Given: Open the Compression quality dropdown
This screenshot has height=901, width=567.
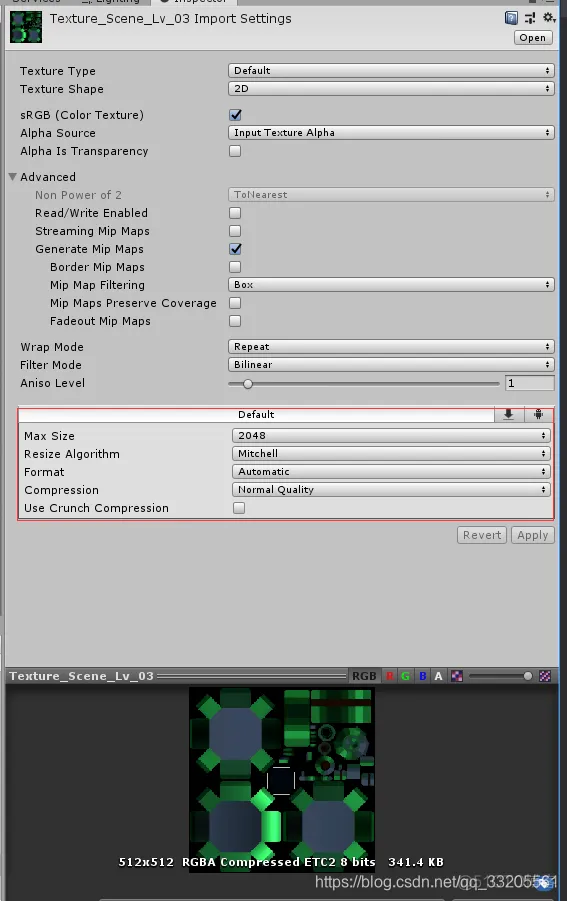Looking at the screenshot, I should click(x=391, y=490).
